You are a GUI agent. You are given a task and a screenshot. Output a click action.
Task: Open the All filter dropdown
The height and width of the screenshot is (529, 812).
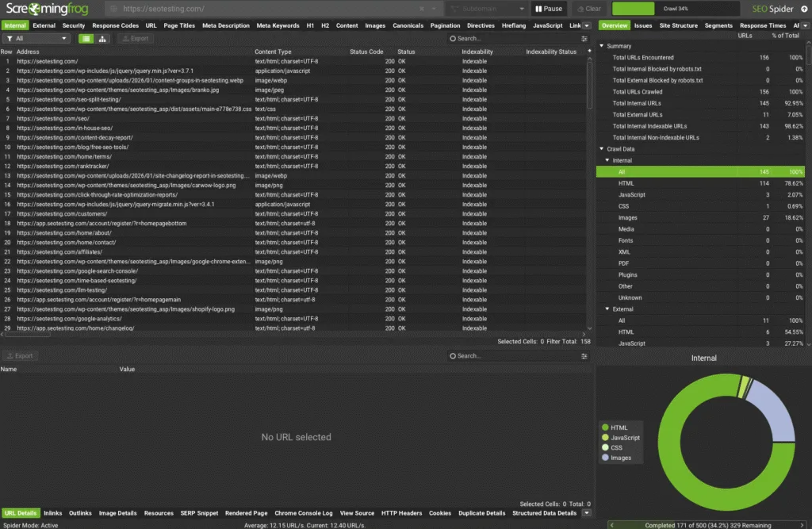point(37,38)
